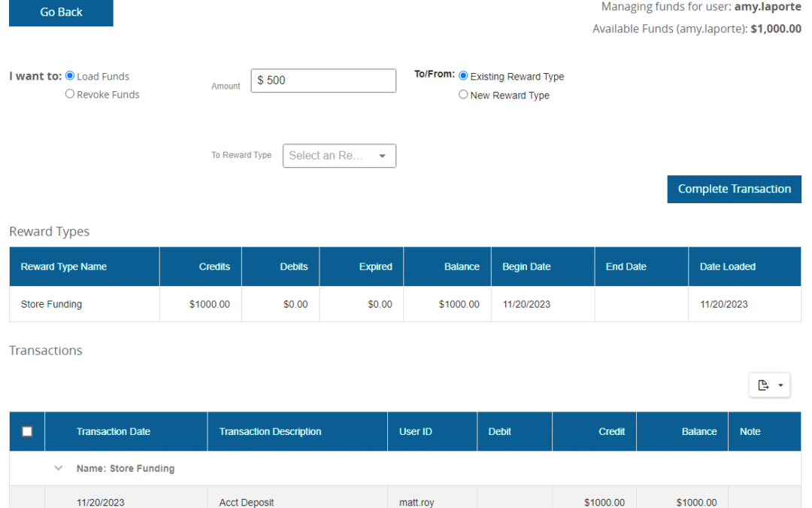Image resolution: width=812 pixels, height=508 pixels.
Task: Click the Complete Transaction button
Action: tap(734, 189)
